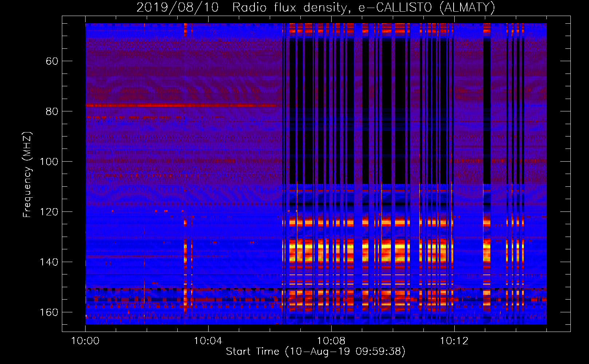Click the 60 frequency tick label
The width and height of the screenshot is (589, 364).
(x=52, y=61)
